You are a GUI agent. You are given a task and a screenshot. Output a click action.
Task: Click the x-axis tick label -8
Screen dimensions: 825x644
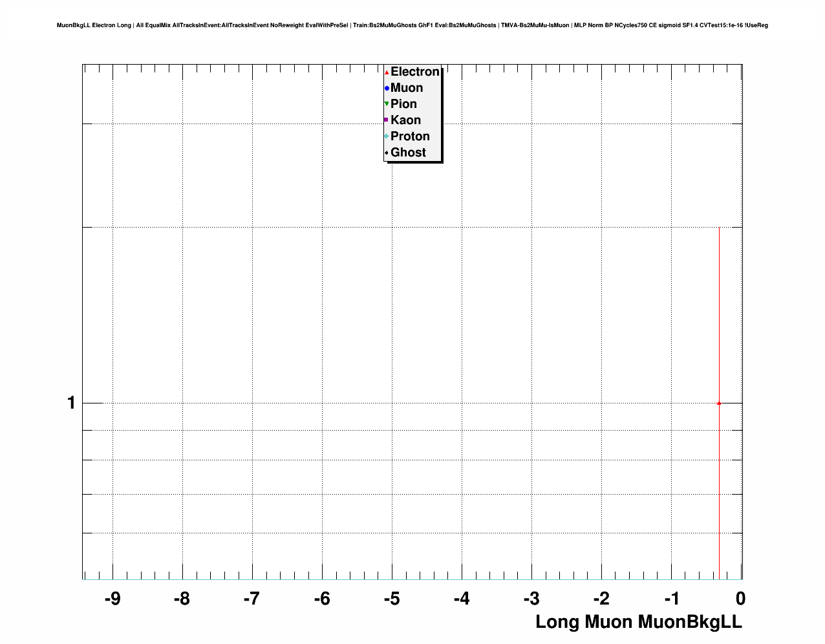click(182, 599)
